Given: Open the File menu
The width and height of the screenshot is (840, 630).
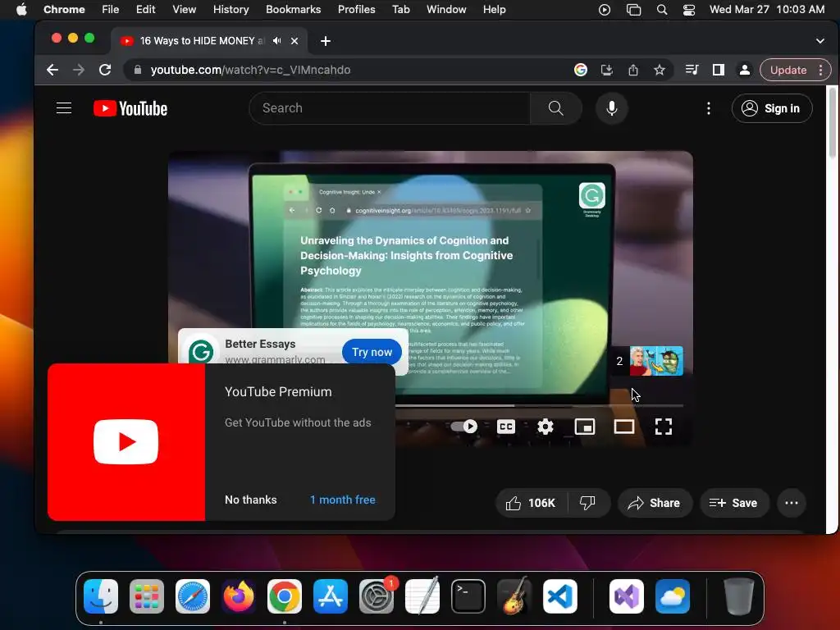Looking at the screenshot, I should (111, 9).
